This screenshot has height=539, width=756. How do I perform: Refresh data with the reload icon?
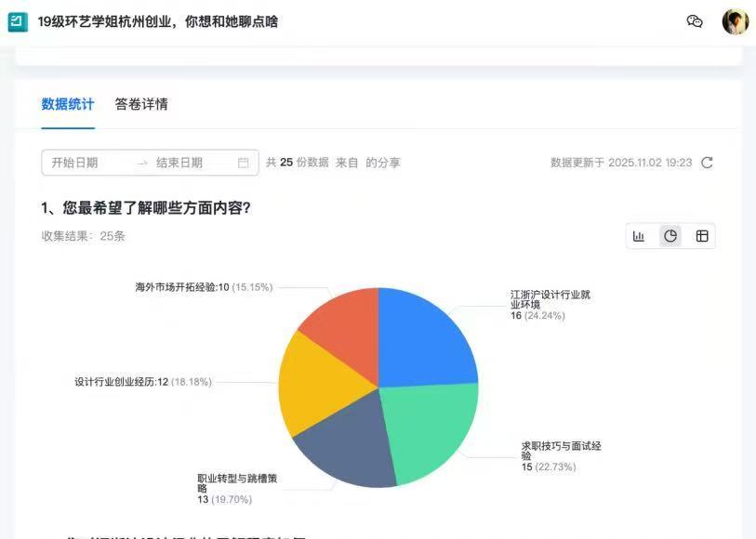pyautogui.click(x=707, y=163)
